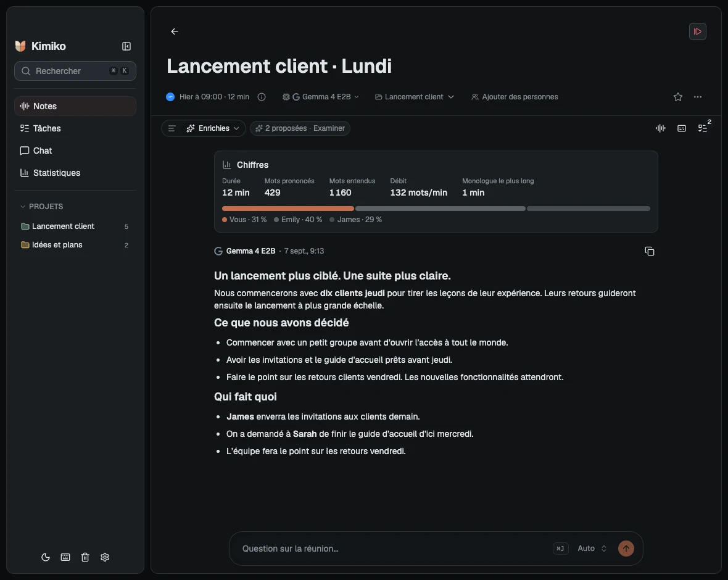
Task: Open the trash bin
Action: (x=85, y=557)
